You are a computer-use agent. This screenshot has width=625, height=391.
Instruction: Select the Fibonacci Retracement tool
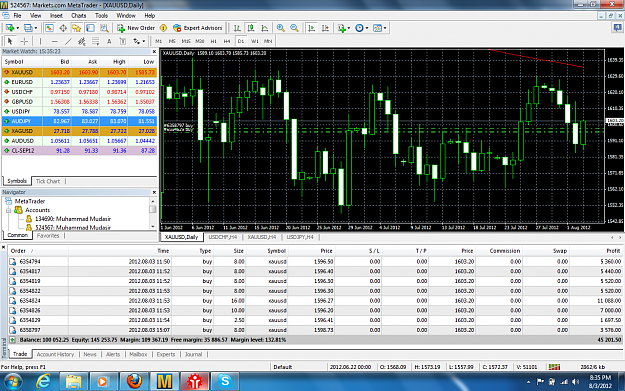[x=96, y=41]
